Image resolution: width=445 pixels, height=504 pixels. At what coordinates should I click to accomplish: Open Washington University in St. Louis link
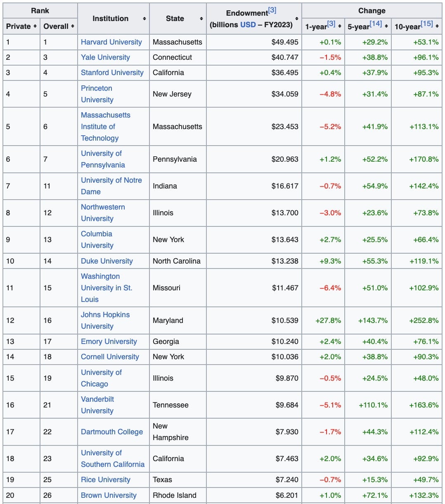point(106,288)
